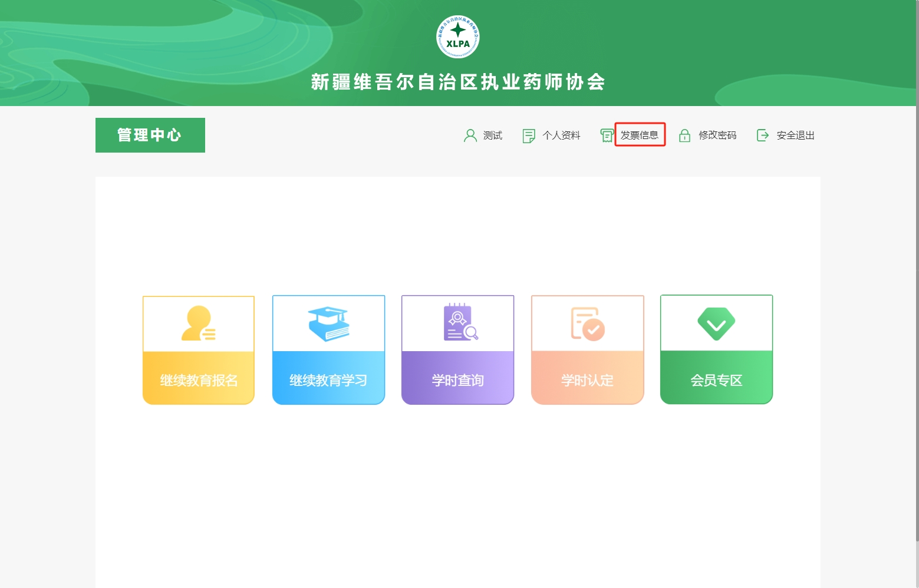Viewport: 919px width, 588px height.
Task: Click the yellow person icon for 继续教育报名
Action: pos(199,323)
